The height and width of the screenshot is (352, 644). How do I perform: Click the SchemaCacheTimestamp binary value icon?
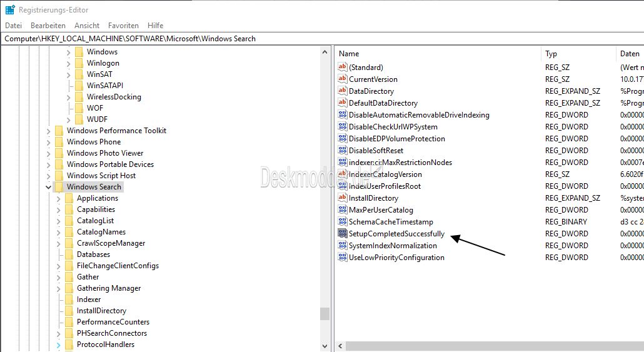(342, 222)
